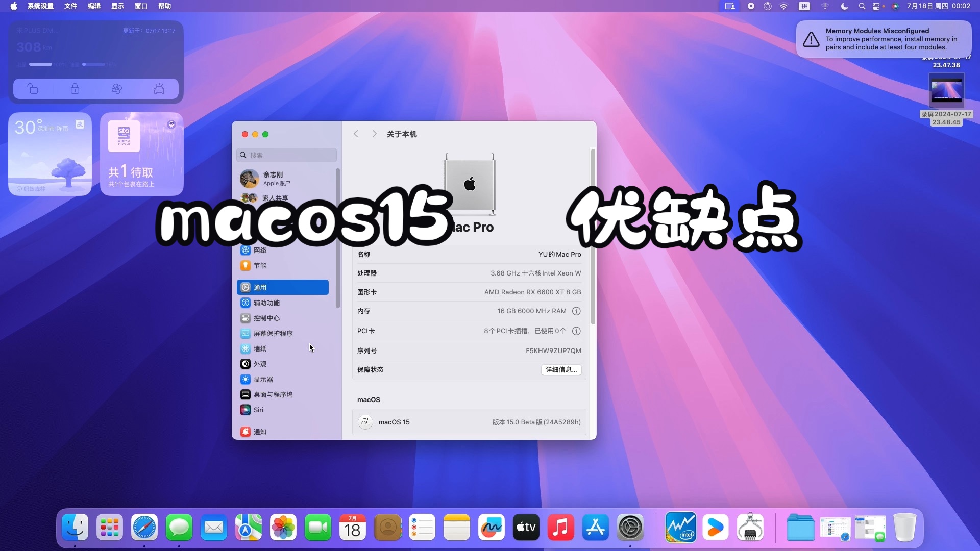Open System Settings gear in dock
Screen dimensions: 980x551
pyautogui.click(x=630, y=527)
